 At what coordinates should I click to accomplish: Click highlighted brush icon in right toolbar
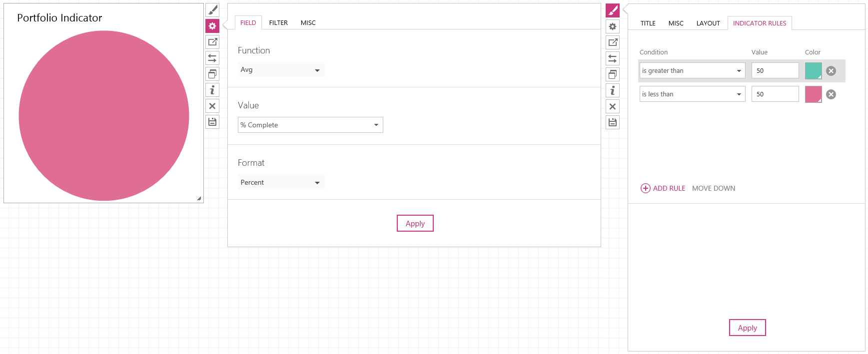click(613, 10)
